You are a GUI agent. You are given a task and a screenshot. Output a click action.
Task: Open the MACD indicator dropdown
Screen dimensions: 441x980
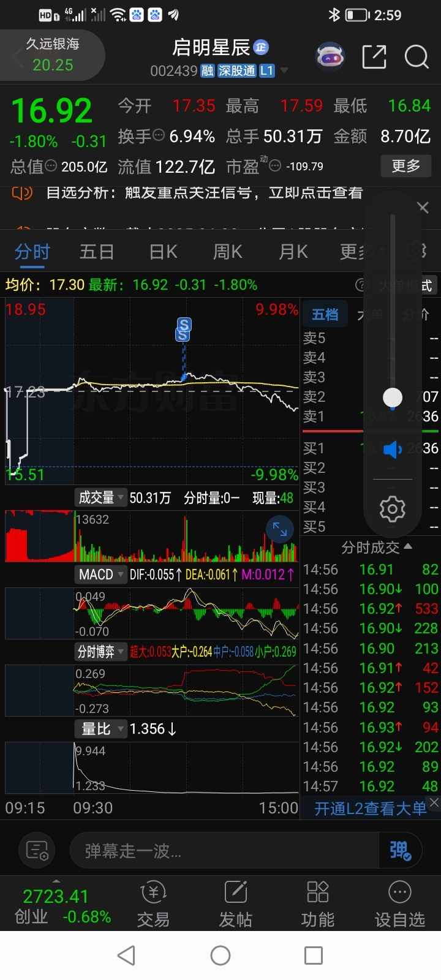pyautogui.click(x=100, y=575)
